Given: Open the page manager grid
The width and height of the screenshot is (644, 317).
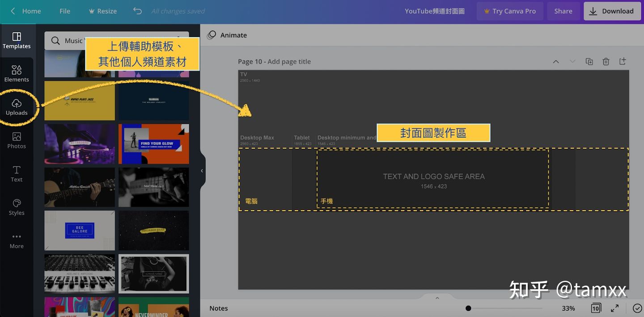Looking at the screenshot, I should 595,308.
